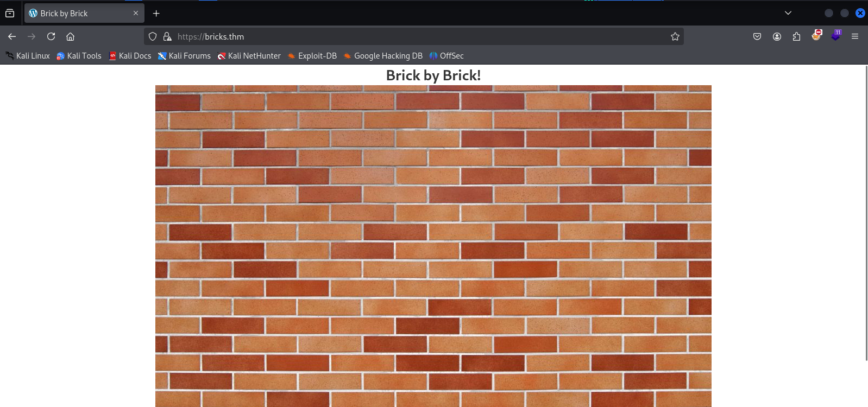
Task: Open the OffSec bookmark
Action: pyautogui.click(x=446, y=56)
